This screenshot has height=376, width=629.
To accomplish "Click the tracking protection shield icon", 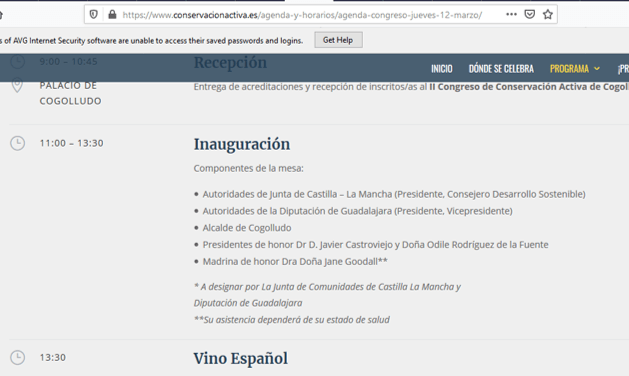I will coord(93,15).
